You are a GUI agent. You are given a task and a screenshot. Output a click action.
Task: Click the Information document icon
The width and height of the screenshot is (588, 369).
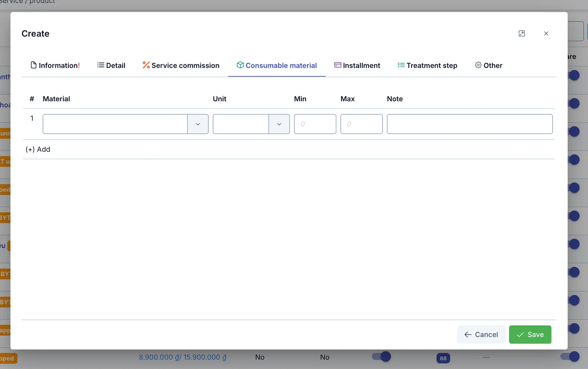33,65
